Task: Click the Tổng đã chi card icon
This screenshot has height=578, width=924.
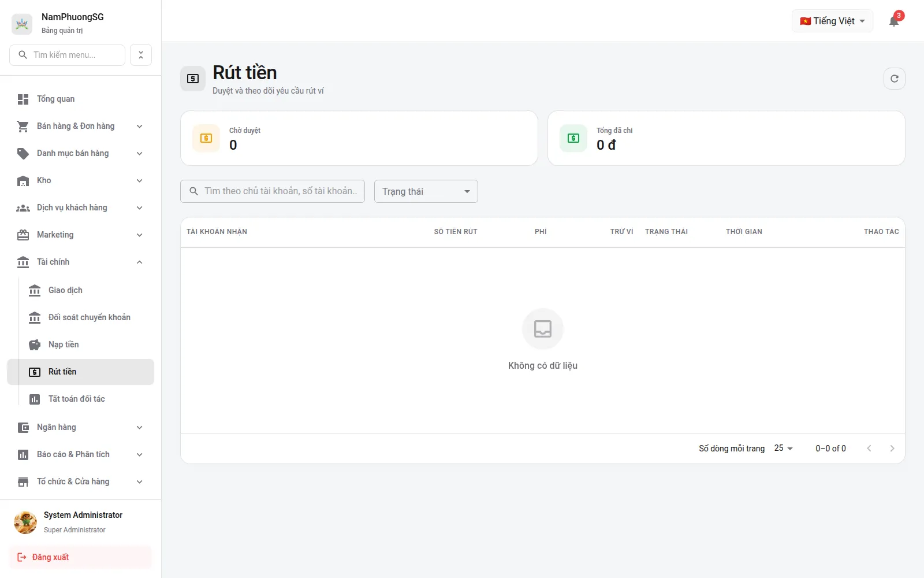Action: pos(573,138)
